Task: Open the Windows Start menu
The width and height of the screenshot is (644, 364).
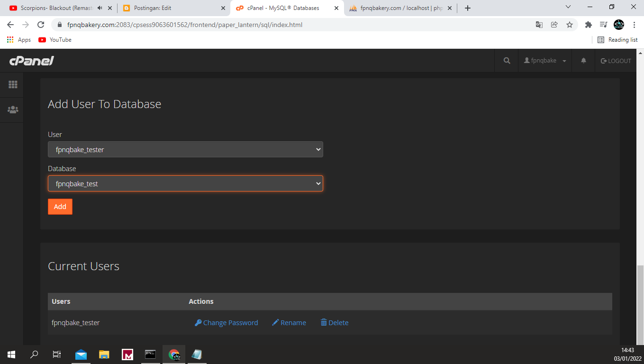Action: [11, 354]
